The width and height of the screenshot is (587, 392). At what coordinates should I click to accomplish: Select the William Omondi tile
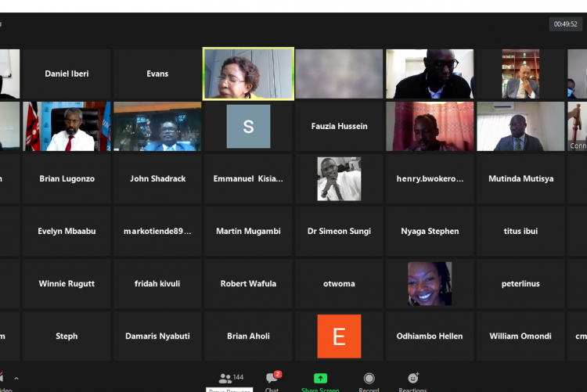click(x=520, y=336)
